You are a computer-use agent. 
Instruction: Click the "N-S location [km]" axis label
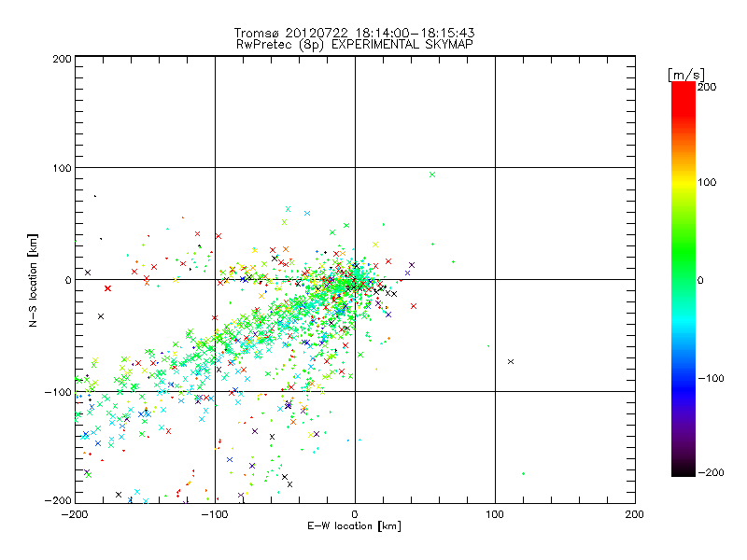pos(33,280)
